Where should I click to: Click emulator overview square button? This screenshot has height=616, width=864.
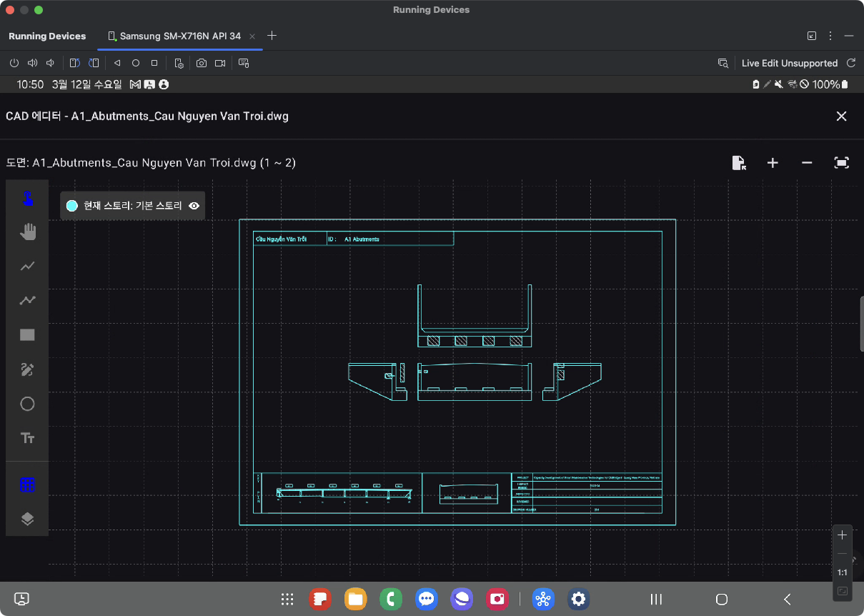coord(154,63)
